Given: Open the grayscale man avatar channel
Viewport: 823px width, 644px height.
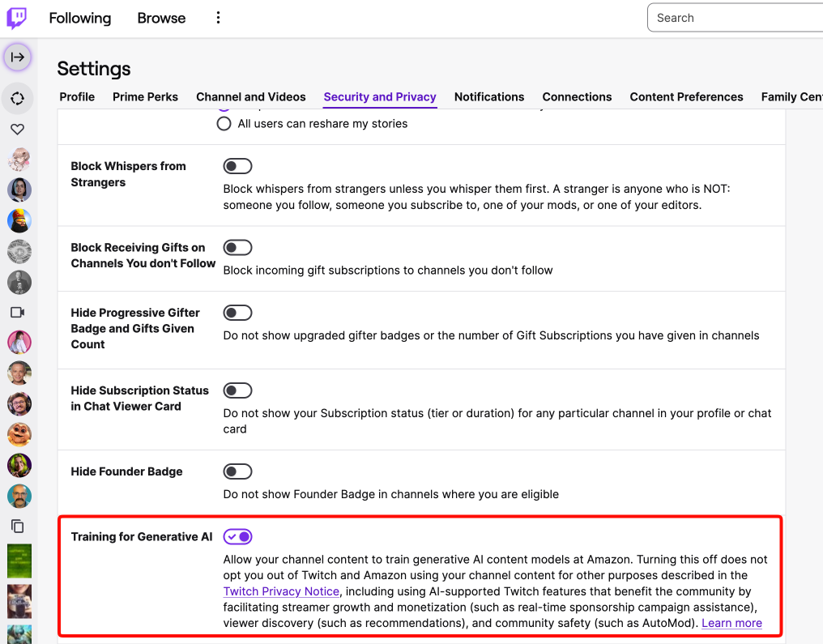Looking at the screenshot, I should click(x=19, y=282).
